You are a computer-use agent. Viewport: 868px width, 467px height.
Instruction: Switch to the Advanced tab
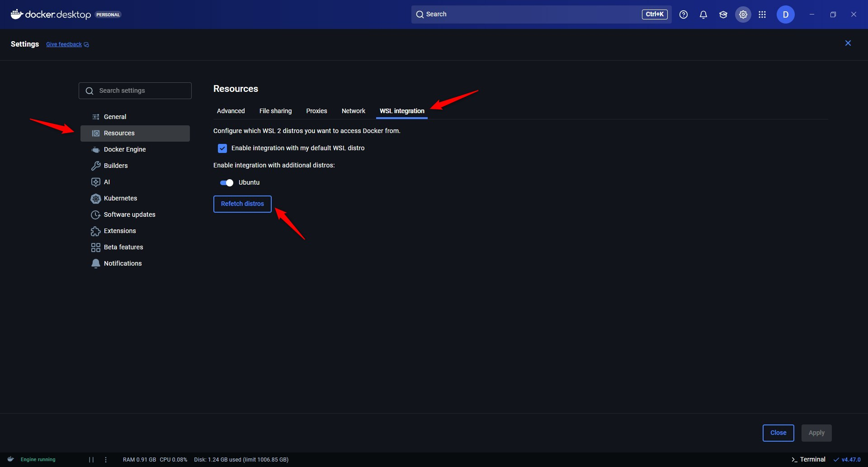[x=231, y=111]
